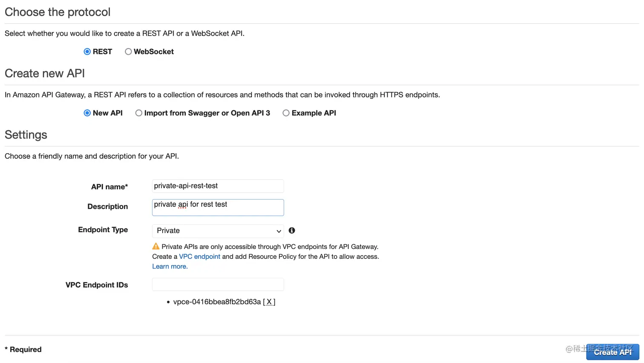The width and height of the screenshot is (644, 363).
Task: Select the REST protocol radio button
Action: pos(87,51)
